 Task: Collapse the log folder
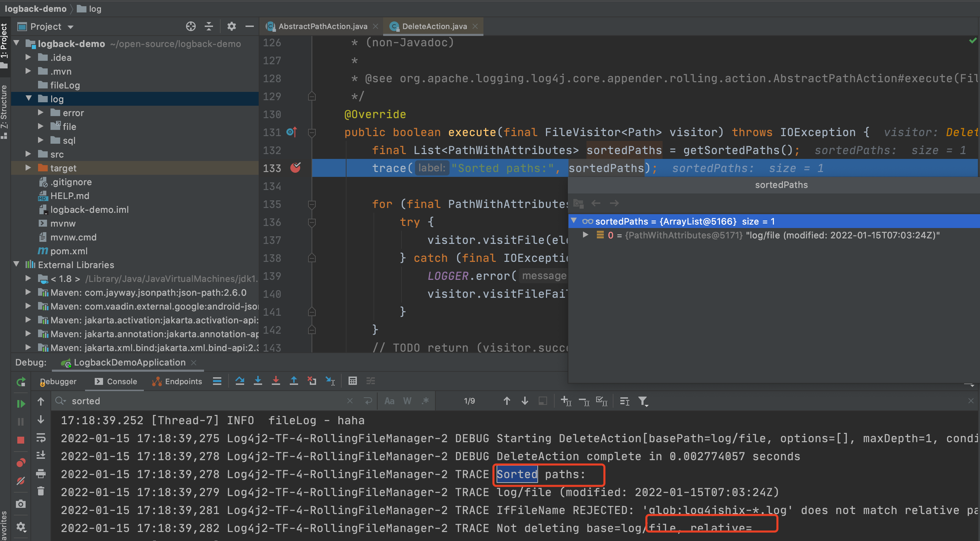coord(28,99)
